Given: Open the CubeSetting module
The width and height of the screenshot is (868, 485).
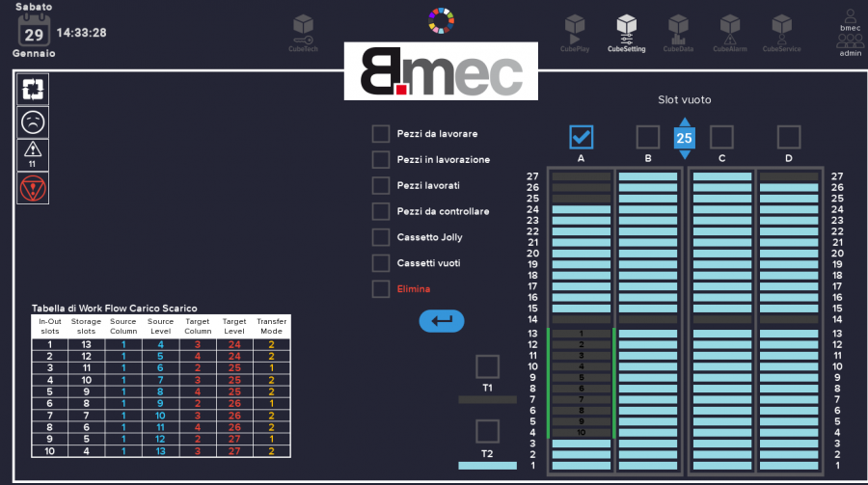Looking at the screenshot, I should click(627, 33).
